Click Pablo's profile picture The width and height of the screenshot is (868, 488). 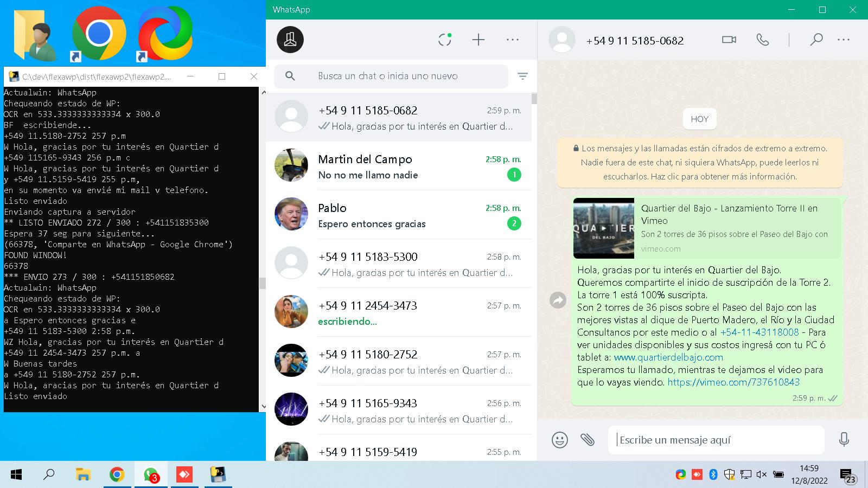point(291,214)
